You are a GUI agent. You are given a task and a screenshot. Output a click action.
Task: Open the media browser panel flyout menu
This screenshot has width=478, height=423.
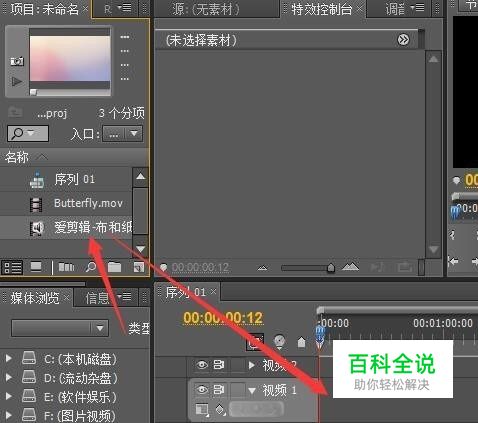(125, 296)
